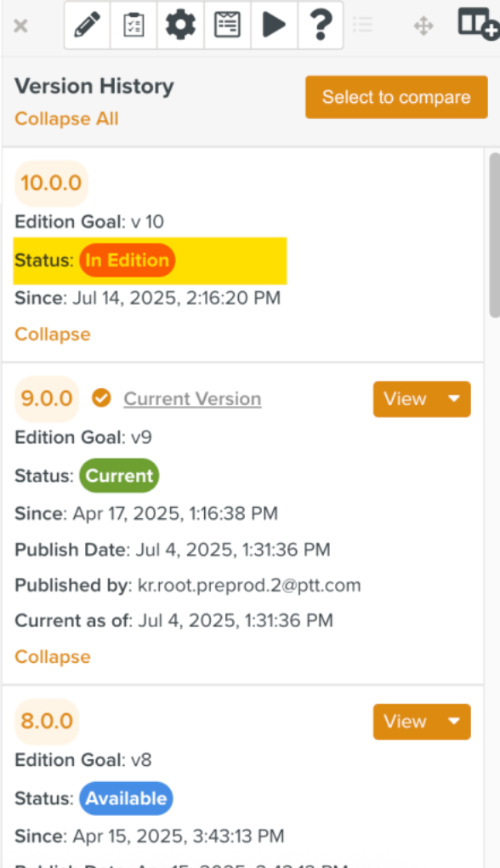Open the gear settings icon
500x868 pixels.
pyautogui.click(x=181, y=26)
